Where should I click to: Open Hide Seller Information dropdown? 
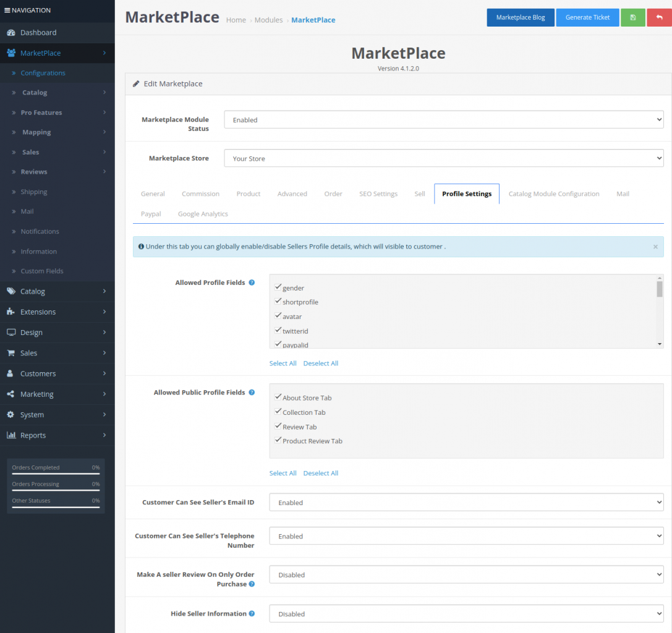[x=466, y=614]
